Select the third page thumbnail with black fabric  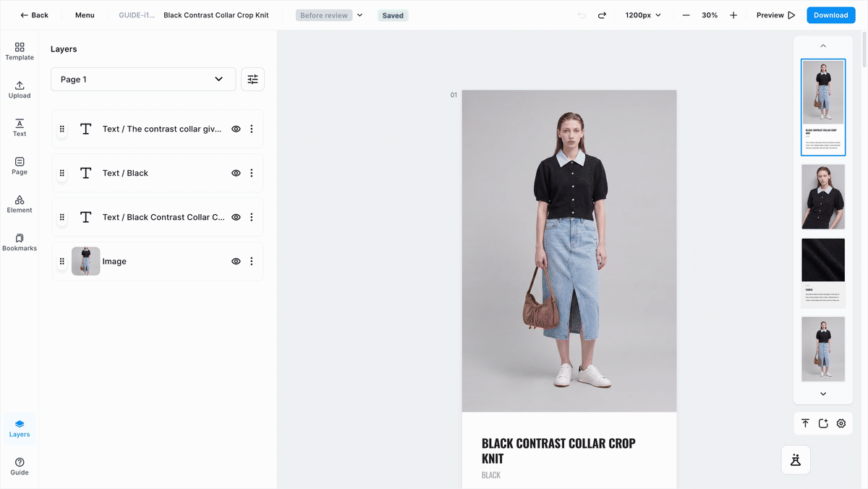(823, 273)
